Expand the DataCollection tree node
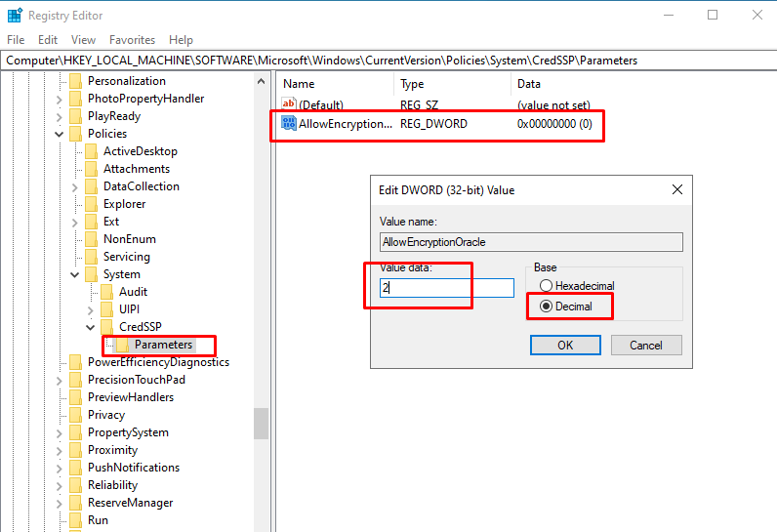Screen dimensions: 777x532 [x=75, y=187]
